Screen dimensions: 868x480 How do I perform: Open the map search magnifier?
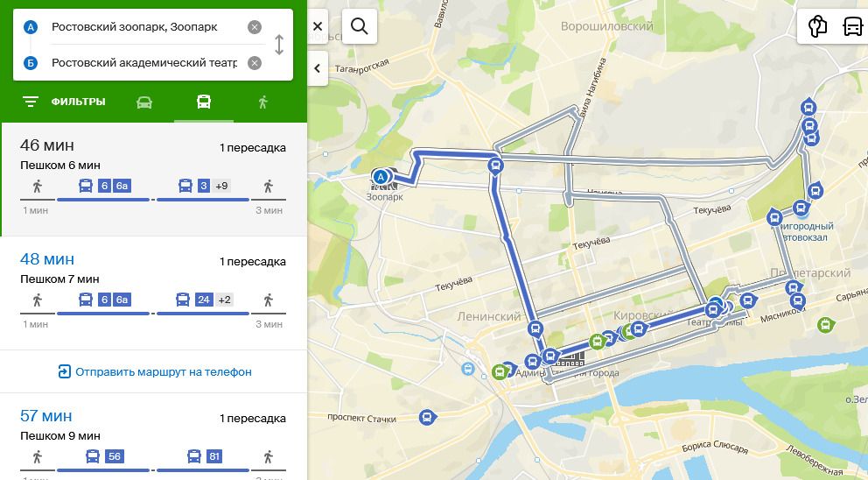[x=360, y=26]
